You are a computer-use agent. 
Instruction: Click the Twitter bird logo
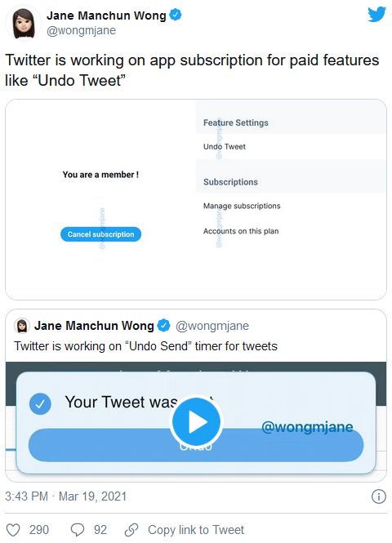pyautogui.click(x=376, y=15)
